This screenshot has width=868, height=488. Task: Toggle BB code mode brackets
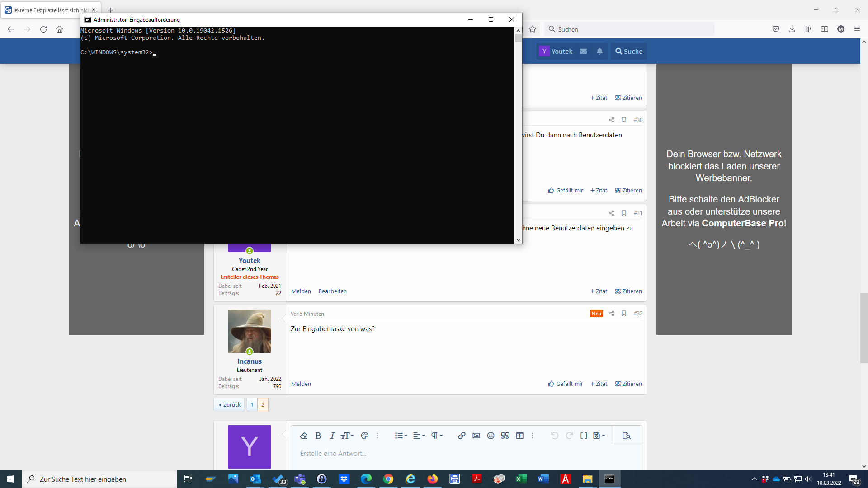pos(584,436)
